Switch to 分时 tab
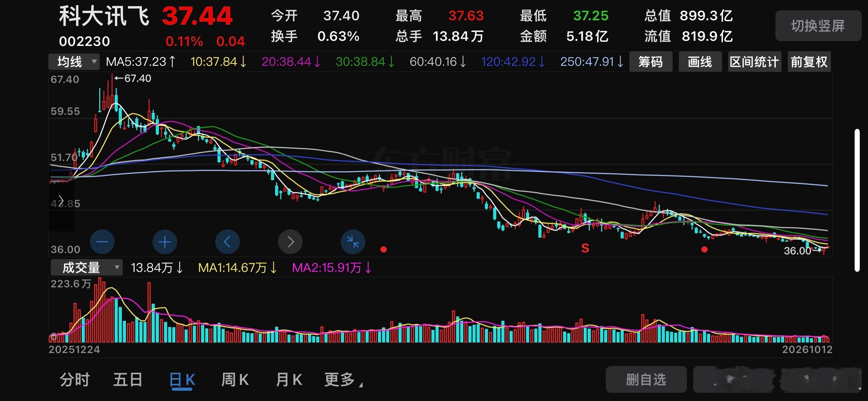Image resolution: width=868 pixels, height=401 pixels. point(74,380)
